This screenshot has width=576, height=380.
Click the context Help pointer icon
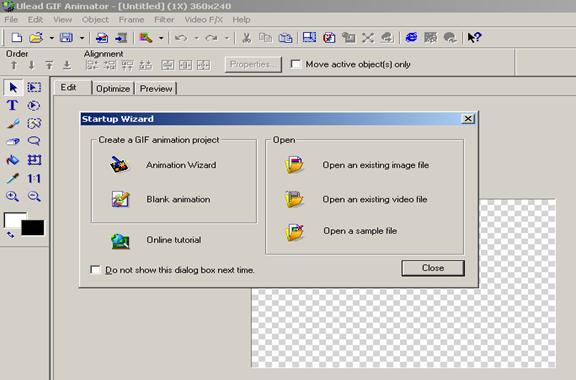[x=474, y=37]
